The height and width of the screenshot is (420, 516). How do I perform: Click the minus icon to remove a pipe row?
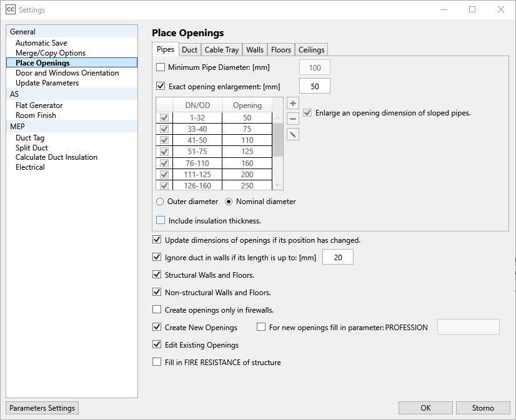pos(293,119)
